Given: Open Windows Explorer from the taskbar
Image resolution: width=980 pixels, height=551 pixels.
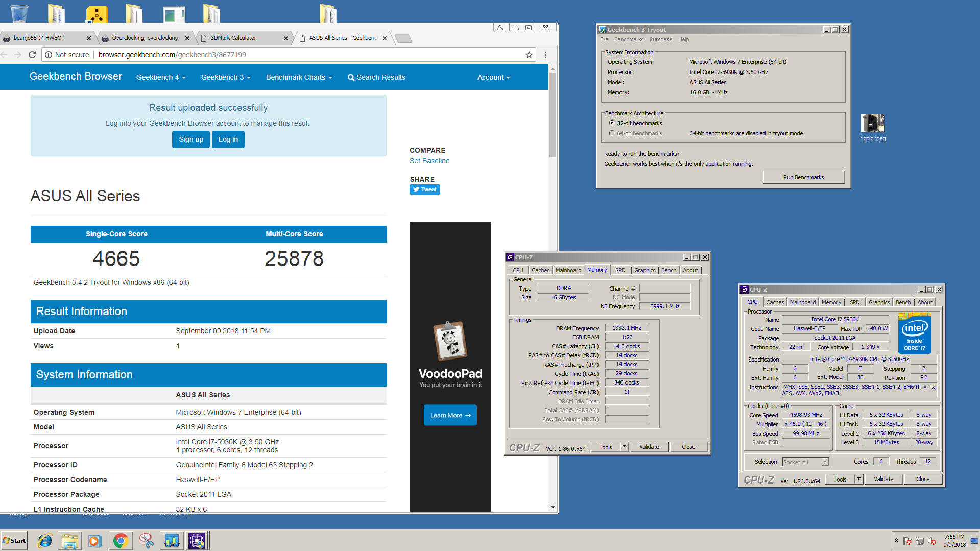Looking at the screenshot, I should click(x=70, y=541).
